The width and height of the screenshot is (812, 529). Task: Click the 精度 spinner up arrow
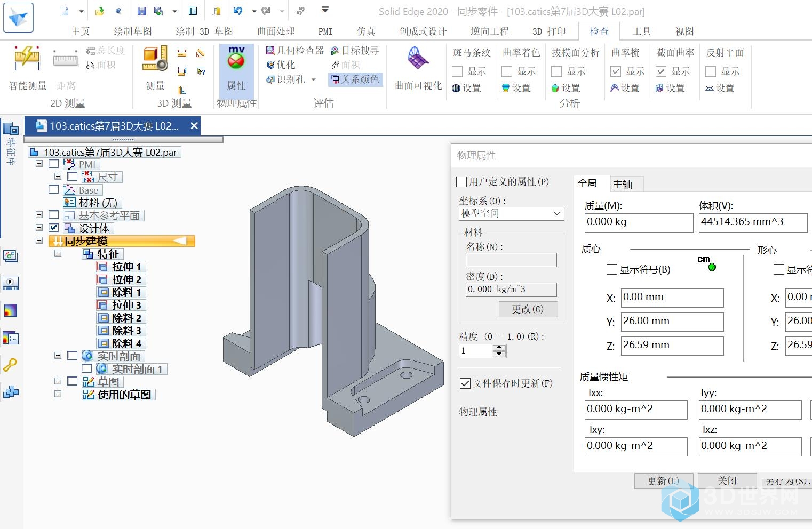[499, 348]
